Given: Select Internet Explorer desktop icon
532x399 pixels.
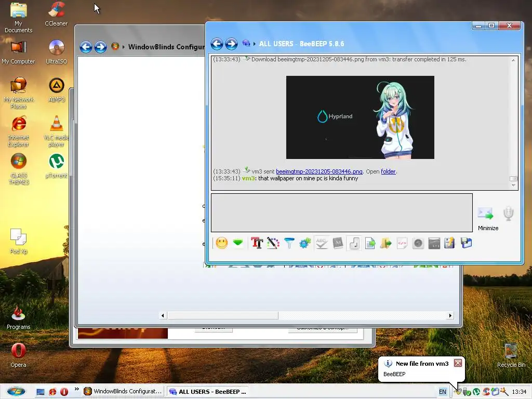Looking at the screenshot, I should (x=18, y=131).
